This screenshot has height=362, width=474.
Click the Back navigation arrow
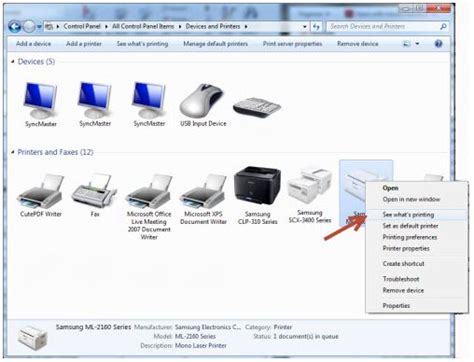pos(15,27)
